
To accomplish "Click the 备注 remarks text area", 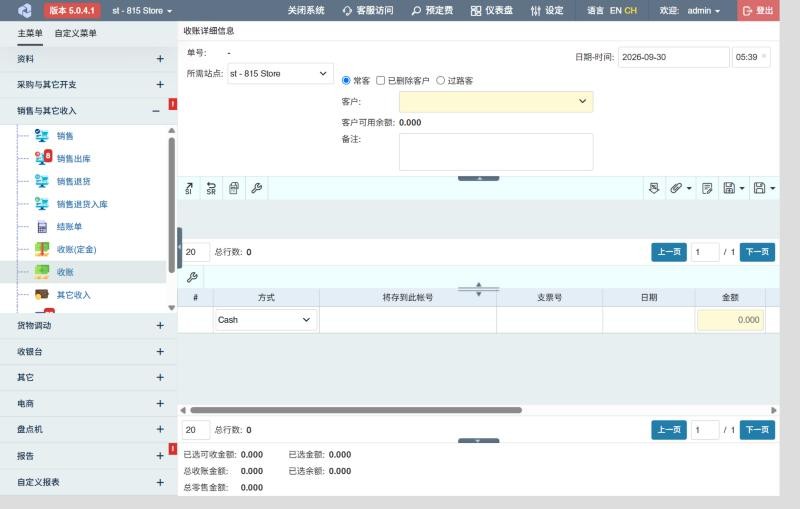I will [x=496, y=152].
